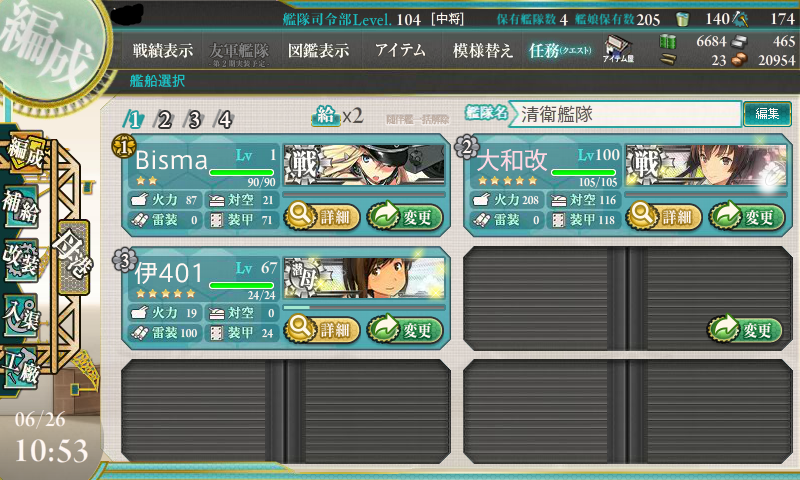Return to 母港 home port

click(74, 258)
